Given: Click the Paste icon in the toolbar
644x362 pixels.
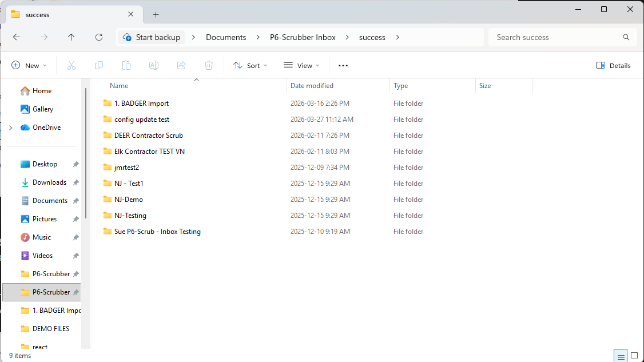Looking at the screenshot, I should tap(126, 65).
